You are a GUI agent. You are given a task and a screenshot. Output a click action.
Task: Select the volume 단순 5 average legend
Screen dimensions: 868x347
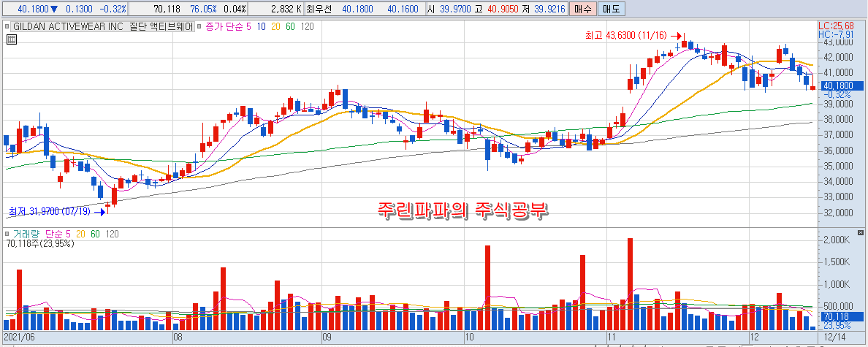tap(58, 234)
